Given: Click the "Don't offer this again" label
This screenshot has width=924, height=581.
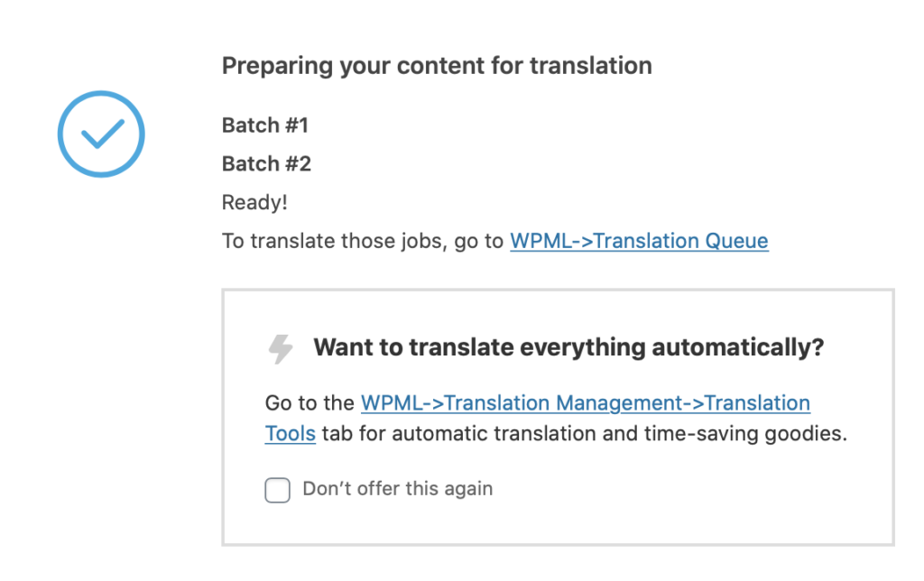Looking at the screenshot, I should click(x=398, y=488).
